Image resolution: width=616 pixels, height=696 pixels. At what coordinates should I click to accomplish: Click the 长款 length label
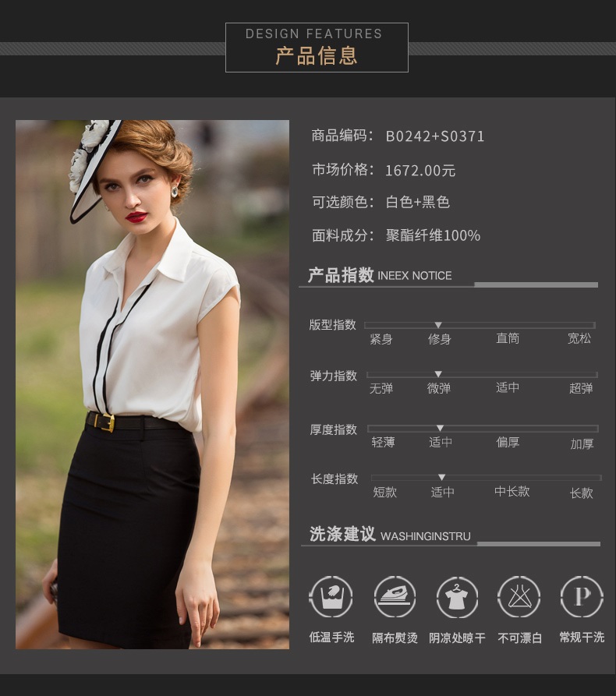pos(582,493)
